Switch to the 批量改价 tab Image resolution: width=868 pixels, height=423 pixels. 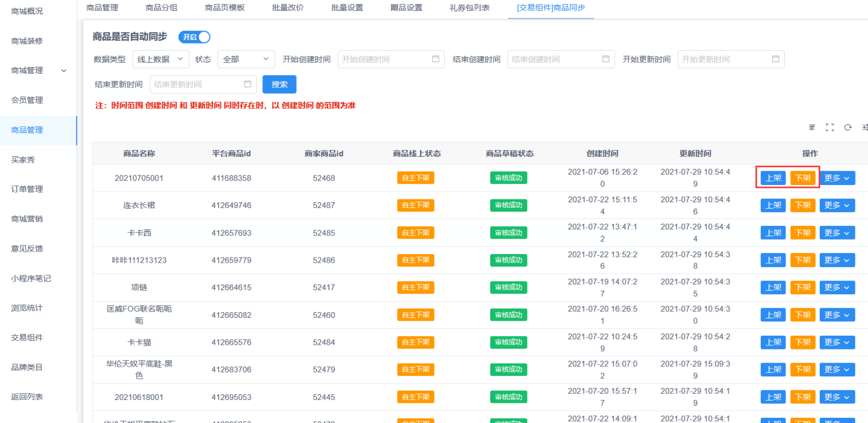tap(288, 8)
